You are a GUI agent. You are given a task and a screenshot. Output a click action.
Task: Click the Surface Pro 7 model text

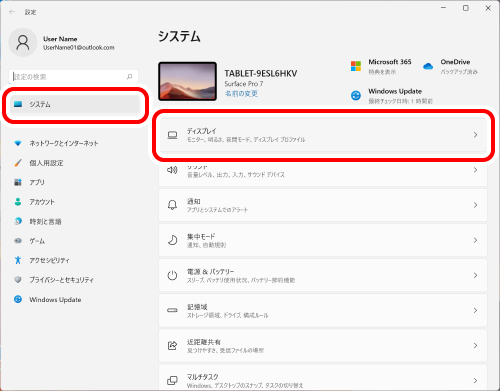tap(244, 84)
